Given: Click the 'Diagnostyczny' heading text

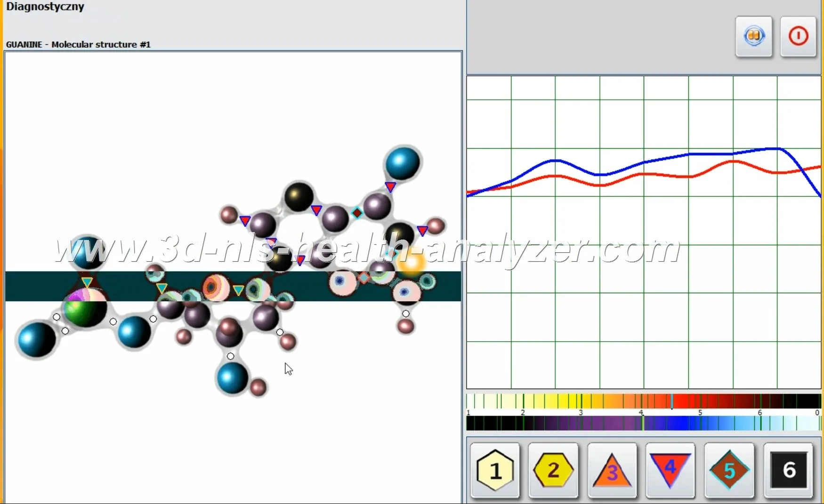Looking at the screenshot, I should tap(45, 7).
